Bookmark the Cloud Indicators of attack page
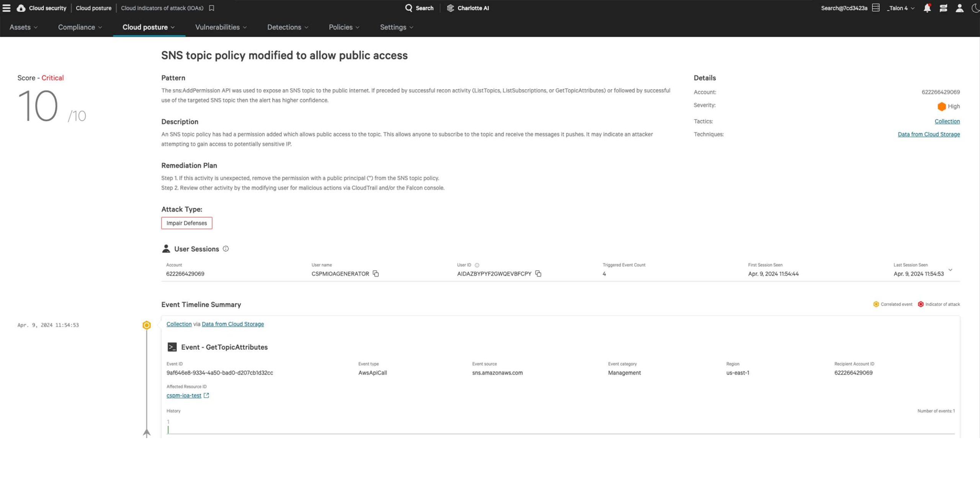 point(211,8)
